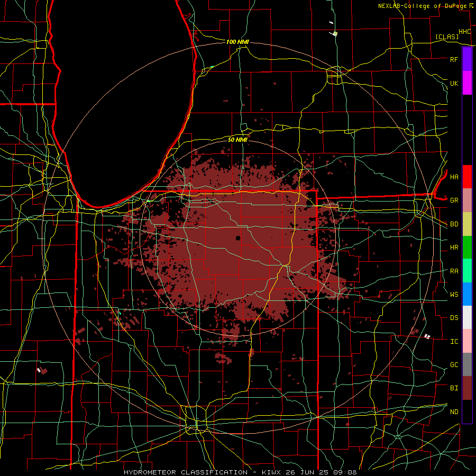This screenshot has height=476, width=476.
Task: Click the bright red HA legend swatch
Action: point(467,177)
